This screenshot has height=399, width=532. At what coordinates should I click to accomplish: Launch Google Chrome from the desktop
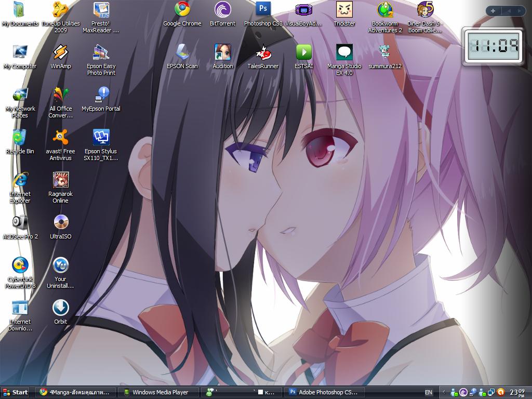pyautogui.click(x=182, y=14)
